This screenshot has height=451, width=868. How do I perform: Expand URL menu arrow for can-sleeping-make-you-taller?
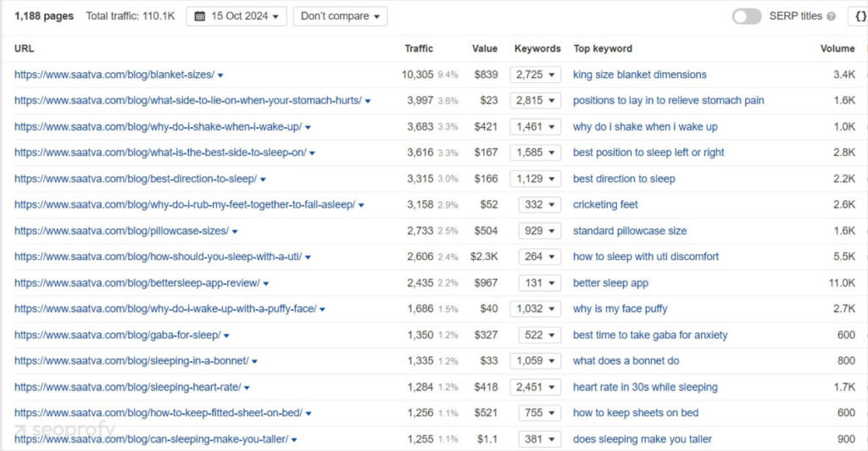tap(294, 440)
